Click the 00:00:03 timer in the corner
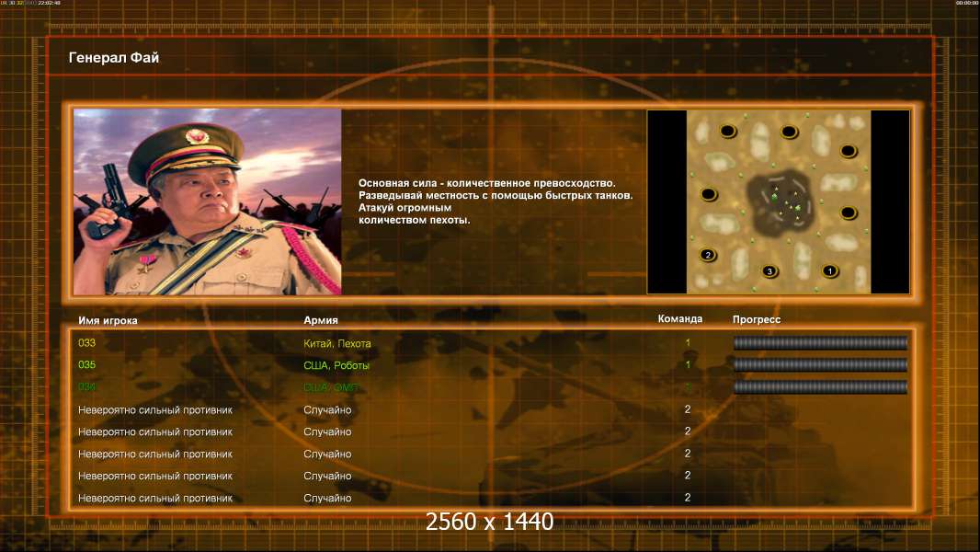This screenshot has height=552, width=980. (x=966, y=3)
